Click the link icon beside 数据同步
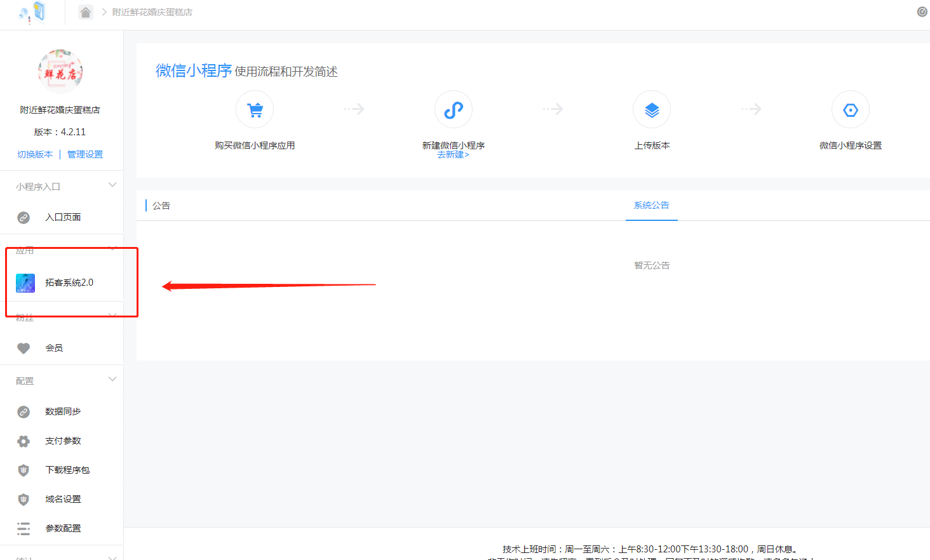This screenshot has width=930, height=560. 24,411
